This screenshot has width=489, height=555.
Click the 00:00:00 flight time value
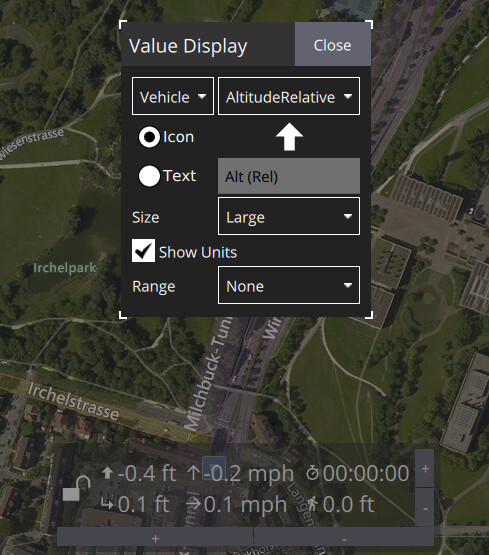click(366, 474)
